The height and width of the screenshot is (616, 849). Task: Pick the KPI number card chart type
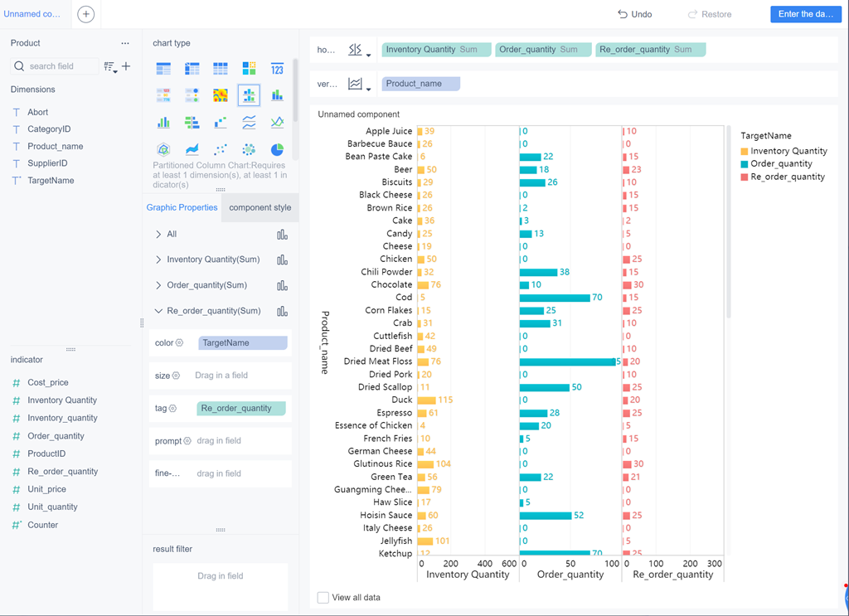[x=277, y=69]
